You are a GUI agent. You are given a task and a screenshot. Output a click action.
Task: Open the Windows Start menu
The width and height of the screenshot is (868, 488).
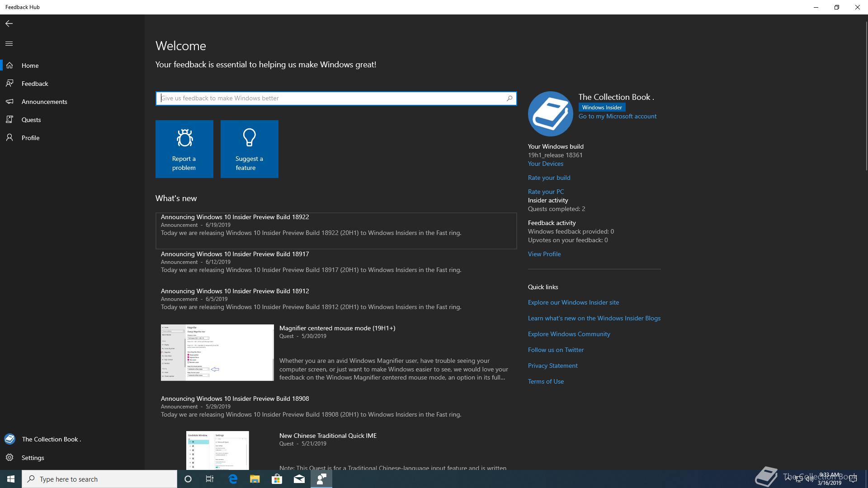click(11, 479)
